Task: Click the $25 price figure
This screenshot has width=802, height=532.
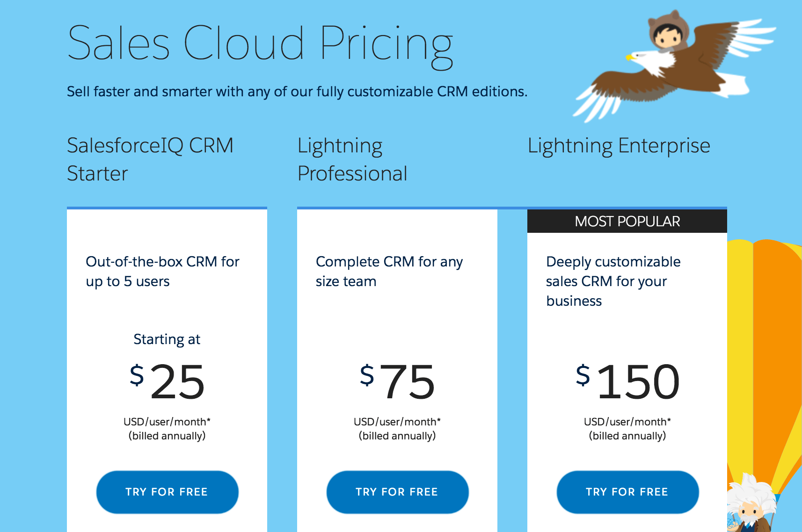Action: (167, 381)
